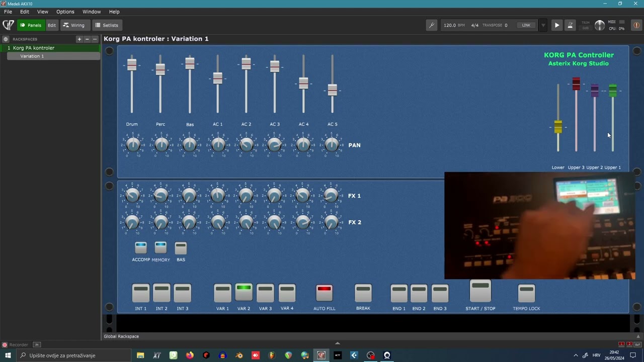Viewport: 644px width, 362px height.
Task: Toggle the MEMORY switch
Action: click(x=160, y=248)
